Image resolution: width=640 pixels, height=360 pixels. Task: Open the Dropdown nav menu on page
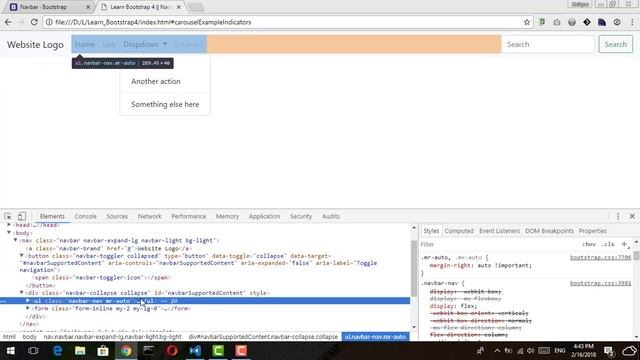coord(145,44)
